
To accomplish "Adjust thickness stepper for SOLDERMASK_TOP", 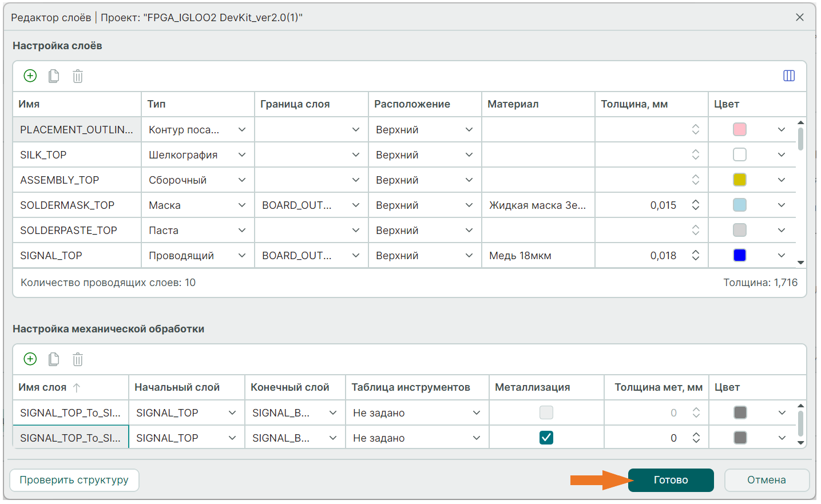I will (x=696, y=205).
